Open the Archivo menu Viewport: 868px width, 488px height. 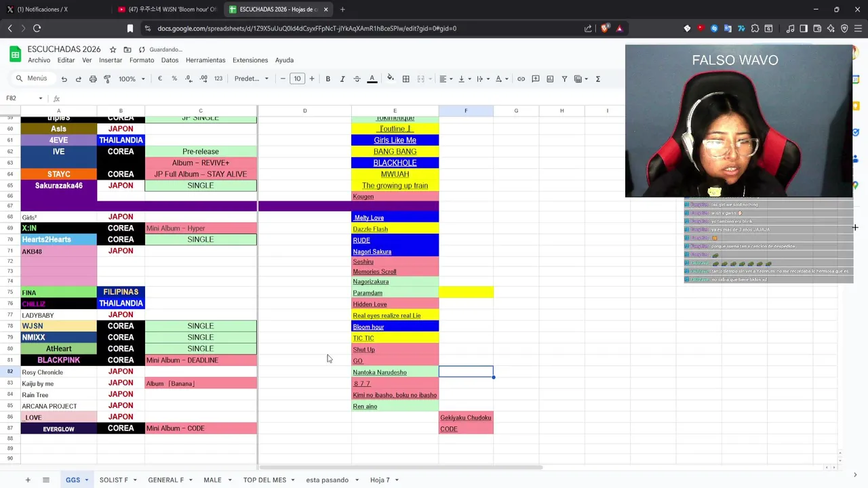point(39,60)
